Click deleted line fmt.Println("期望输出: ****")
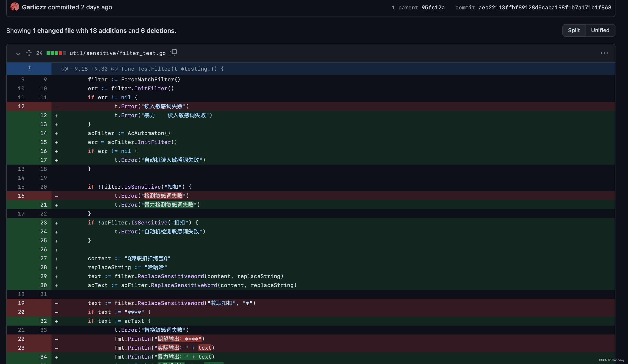 point(160,339)
